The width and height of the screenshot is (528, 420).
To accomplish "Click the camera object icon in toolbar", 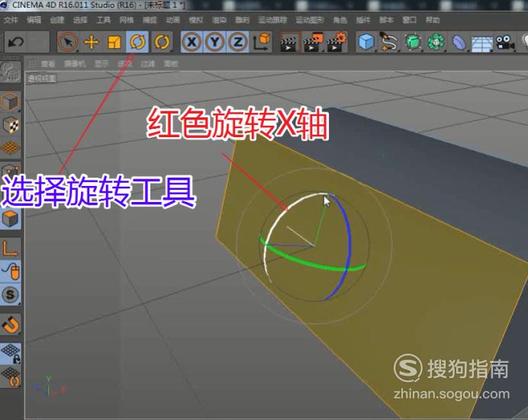I will (505, 42).
